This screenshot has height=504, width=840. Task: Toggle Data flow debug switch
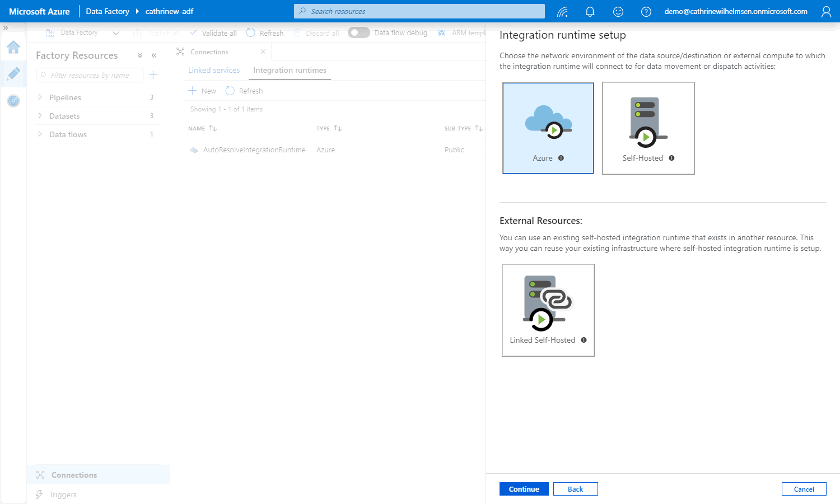tap(358, 32)
